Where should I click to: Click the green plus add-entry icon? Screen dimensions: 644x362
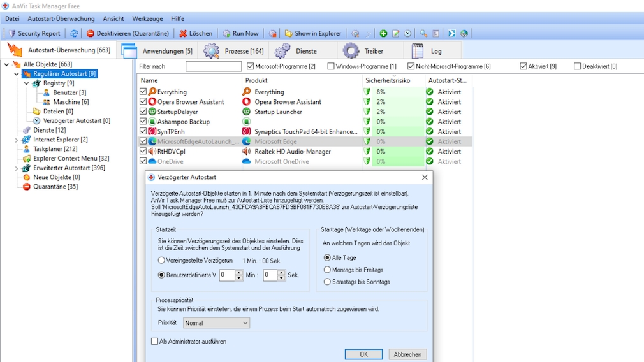[383, 33]
